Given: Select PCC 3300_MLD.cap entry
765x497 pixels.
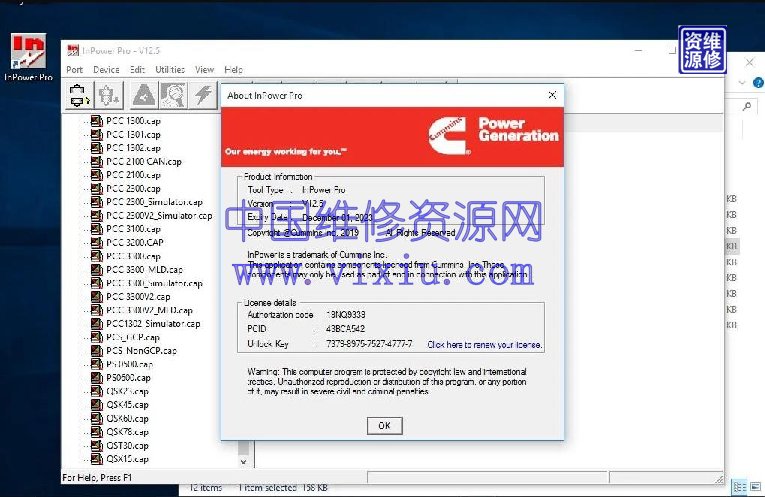Looking at the screenshot, I should (x=144, y=269).
